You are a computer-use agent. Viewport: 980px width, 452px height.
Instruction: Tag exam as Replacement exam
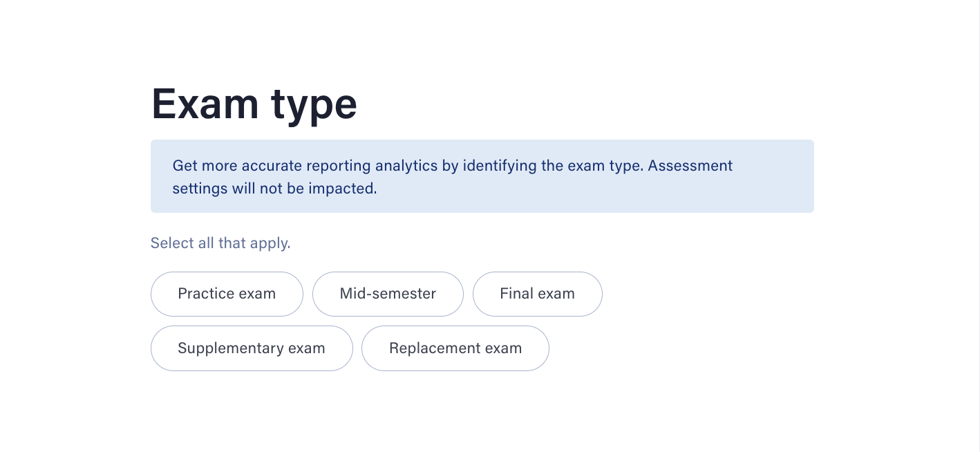point(455,348)
